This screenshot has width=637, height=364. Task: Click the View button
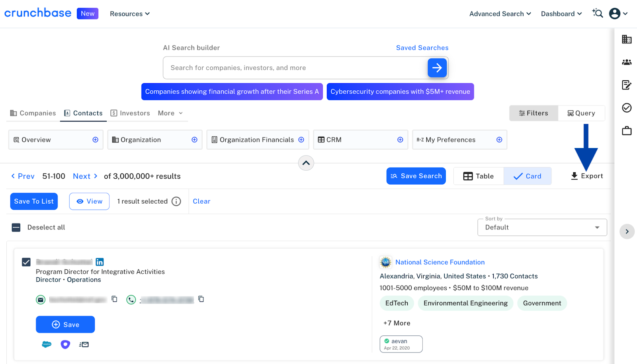coord(89,201)
